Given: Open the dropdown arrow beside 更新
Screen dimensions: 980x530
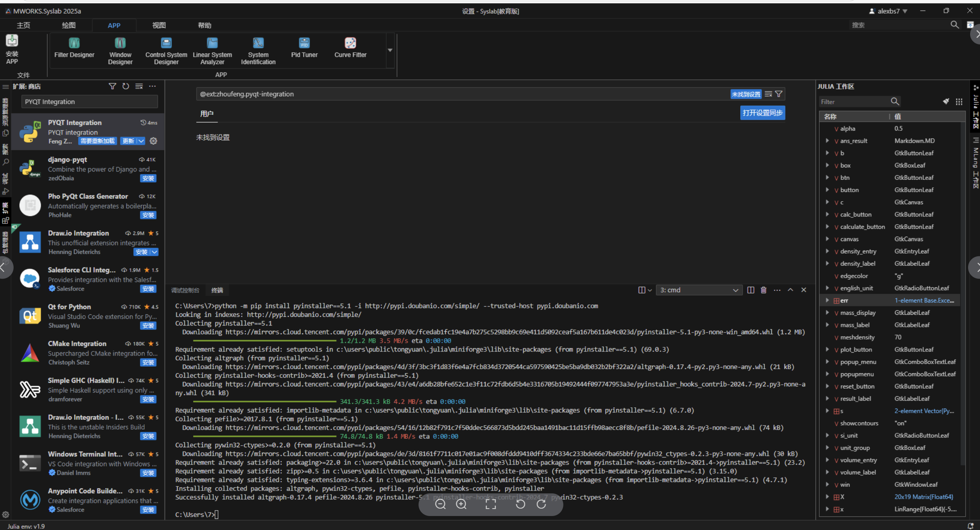Looking at the screenshot, I should (x=141, y=141).
